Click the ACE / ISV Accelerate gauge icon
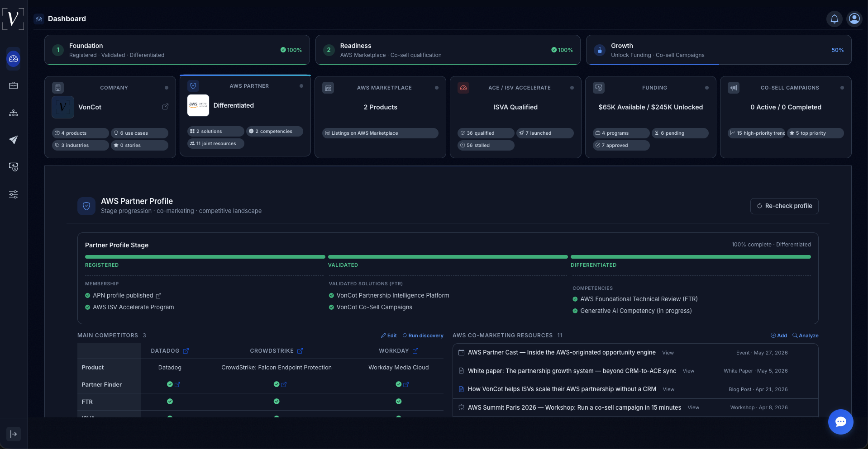The height and width of the screenshot is (449, 868). [x=463, y=88]
